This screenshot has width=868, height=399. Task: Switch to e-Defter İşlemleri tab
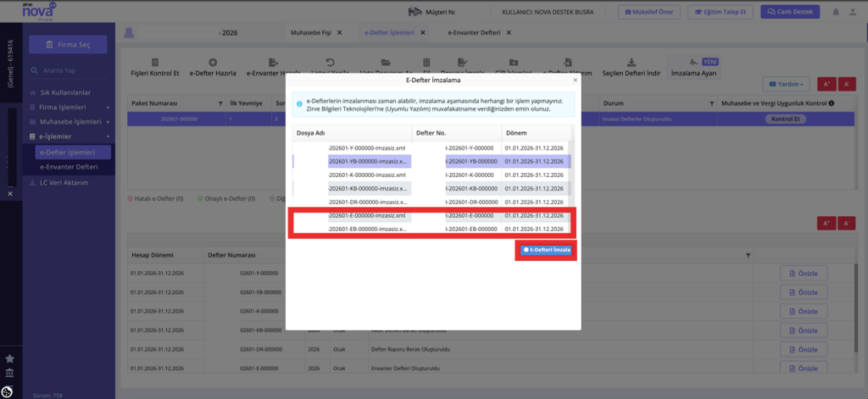389,33
